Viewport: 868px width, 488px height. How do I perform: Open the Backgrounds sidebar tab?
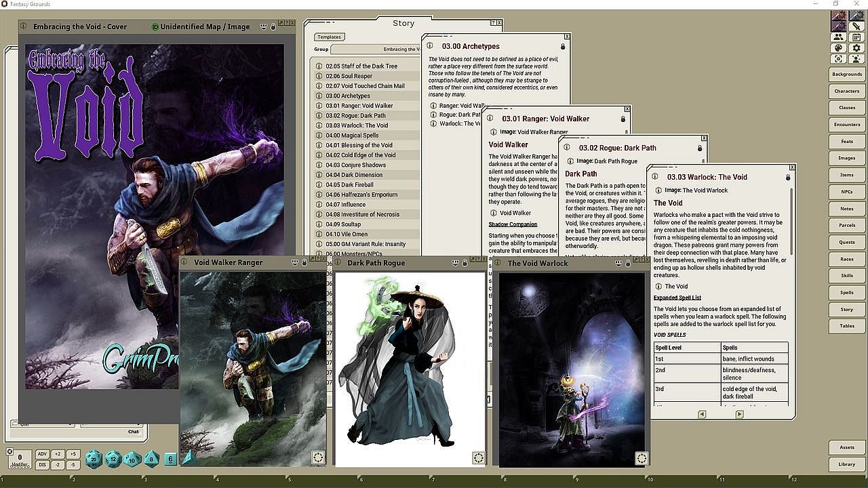point(847,74)
